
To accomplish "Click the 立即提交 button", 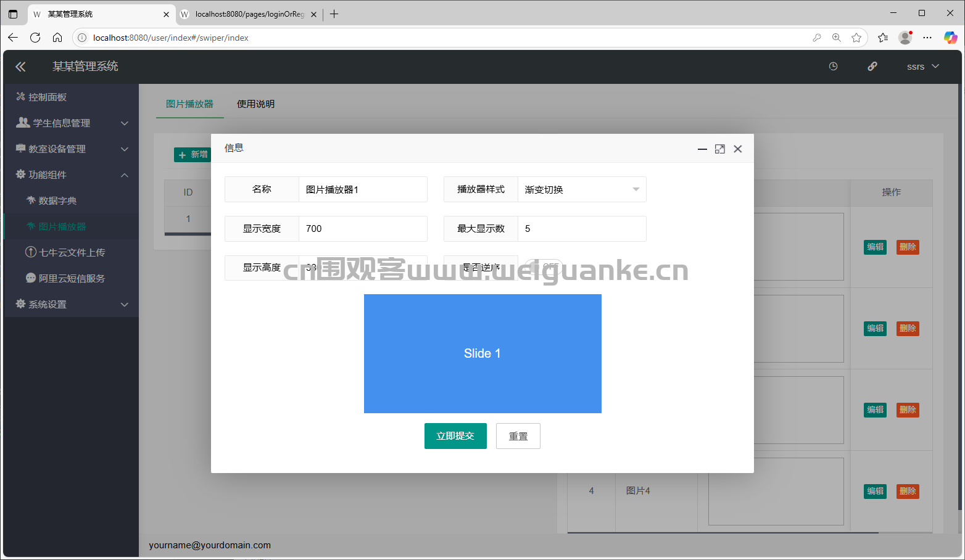I will point(455,436).
